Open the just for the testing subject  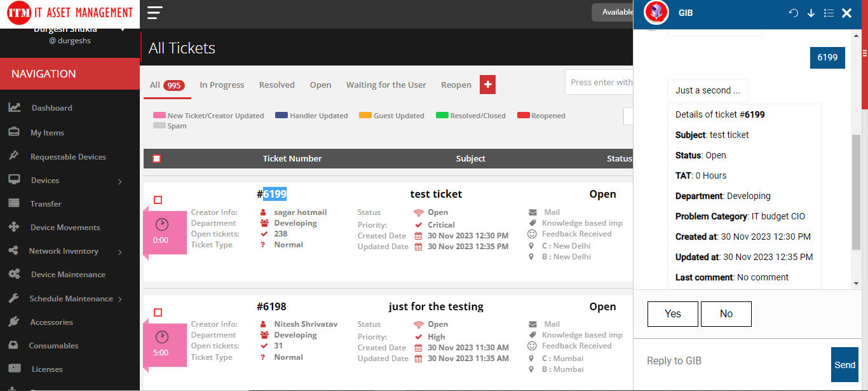(436, 306)
